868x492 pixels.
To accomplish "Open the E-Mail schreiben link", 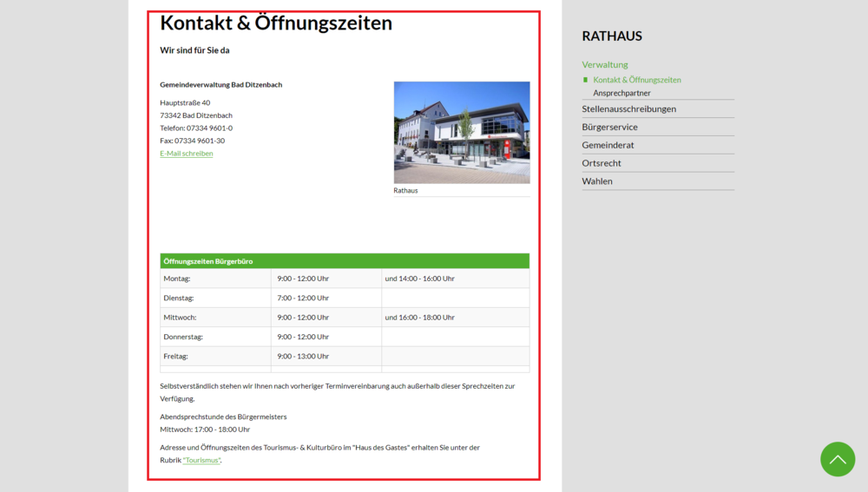I will (187, 154).
